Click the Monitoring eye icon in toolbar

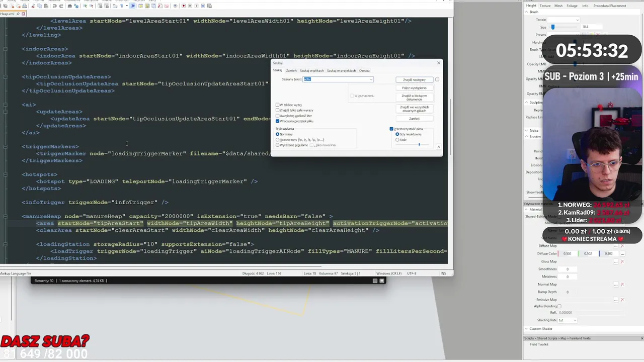coord(175,6)
